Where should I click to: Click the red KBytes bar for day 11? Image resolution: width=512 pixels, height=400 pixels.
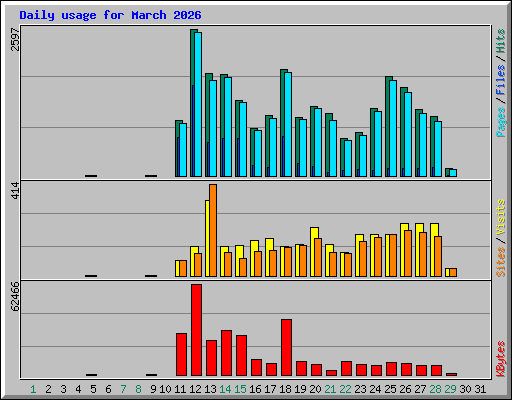point(181,354)
